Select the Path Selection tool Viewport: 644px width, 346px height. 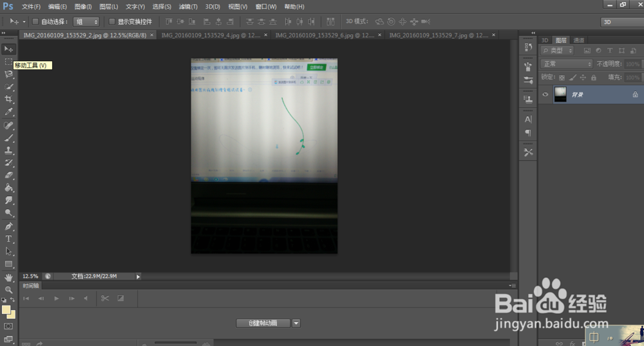tap(8, 251)
